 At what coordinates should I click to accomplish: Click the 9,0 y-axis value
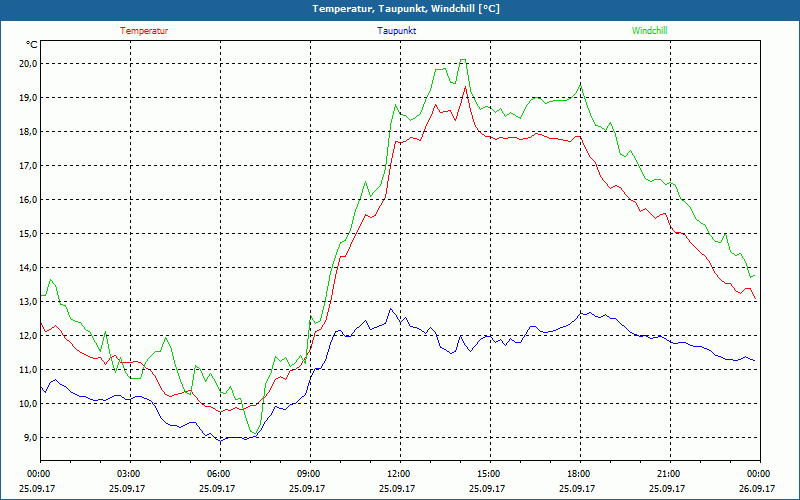[x=30, y=438]
